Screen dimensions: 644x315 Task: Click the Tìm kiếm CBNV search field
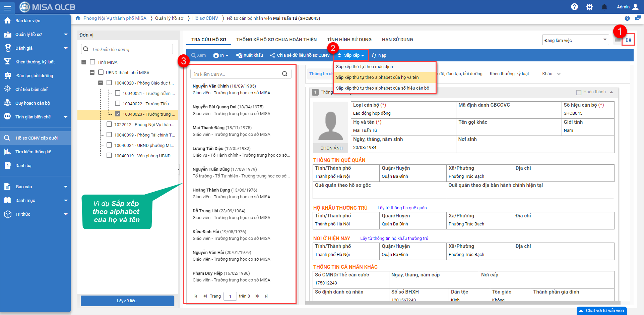coord(236,74)
